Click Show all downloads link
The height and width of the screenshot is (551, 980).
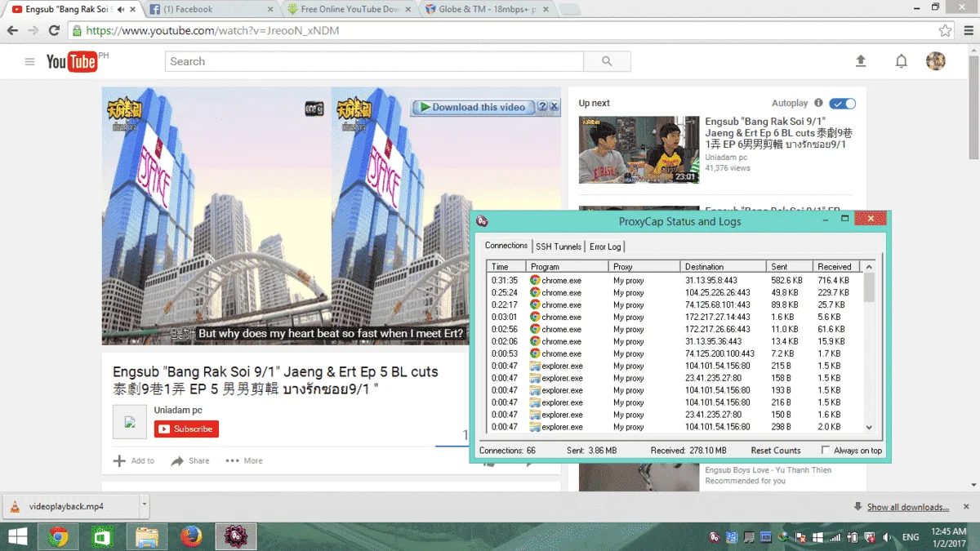pyautogui.click(x=907, y=507)
